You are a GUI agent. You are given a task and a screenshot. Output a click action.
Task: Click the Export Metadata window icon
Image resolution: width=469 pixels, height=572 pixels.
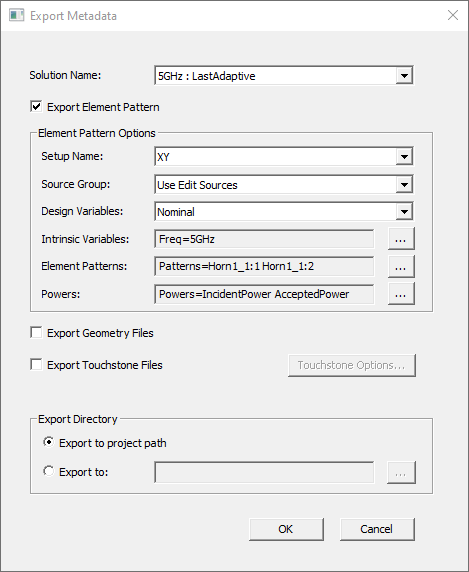pyautogui.click(x=16, y=16)
